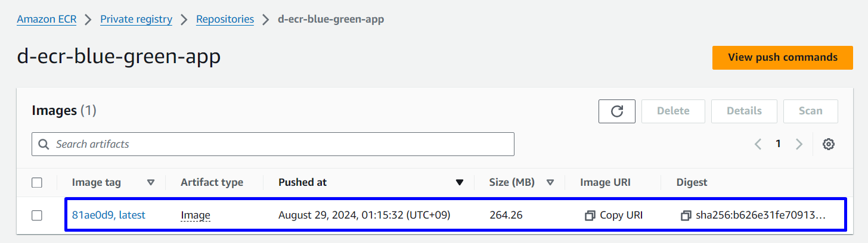This screenshot has height=243, width=868.
Task: Open Private registry breadcrumb link
Action: click(x=136, y=19)
